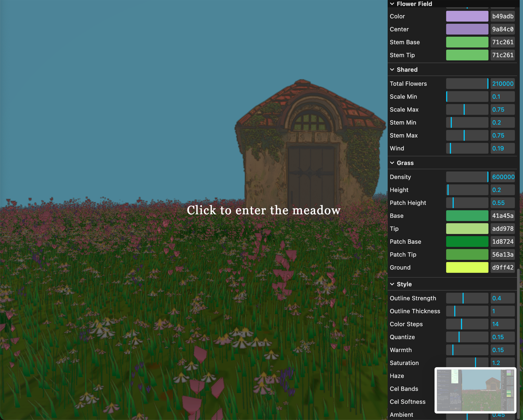Click the Density slider track

click(x=467, y=177)
